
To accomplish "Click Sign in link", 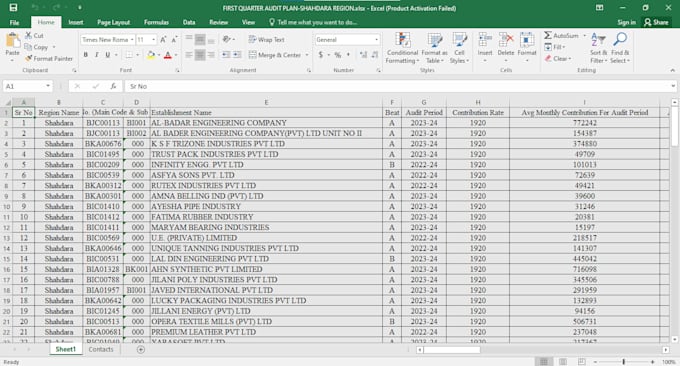I will click(x=626, y=22).
